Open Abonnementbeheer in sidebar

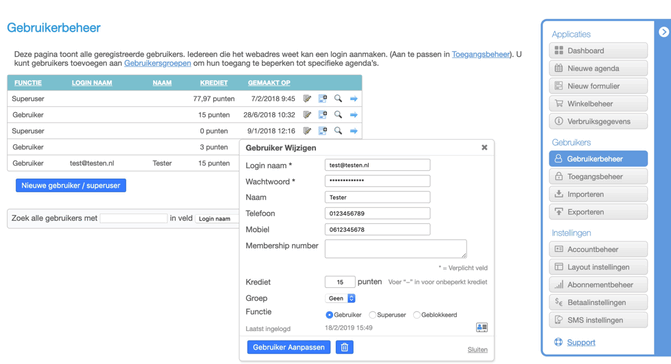[598, 285]
